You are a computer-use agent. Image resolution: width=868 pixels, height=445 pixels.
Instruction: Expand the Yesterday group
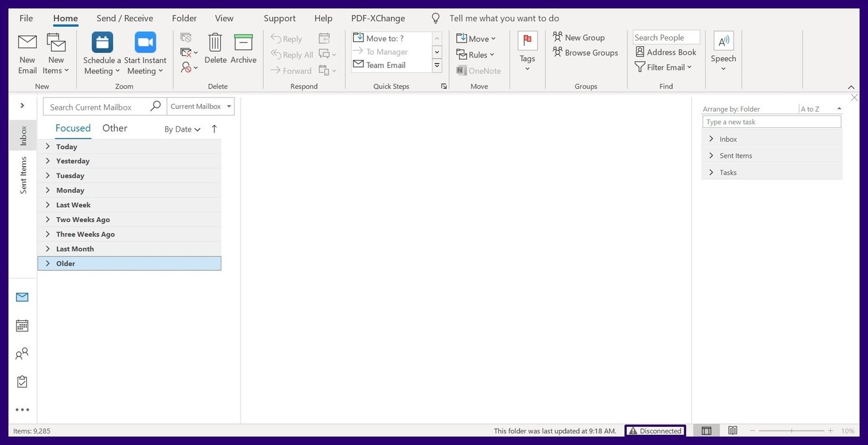tap(47, 161)
